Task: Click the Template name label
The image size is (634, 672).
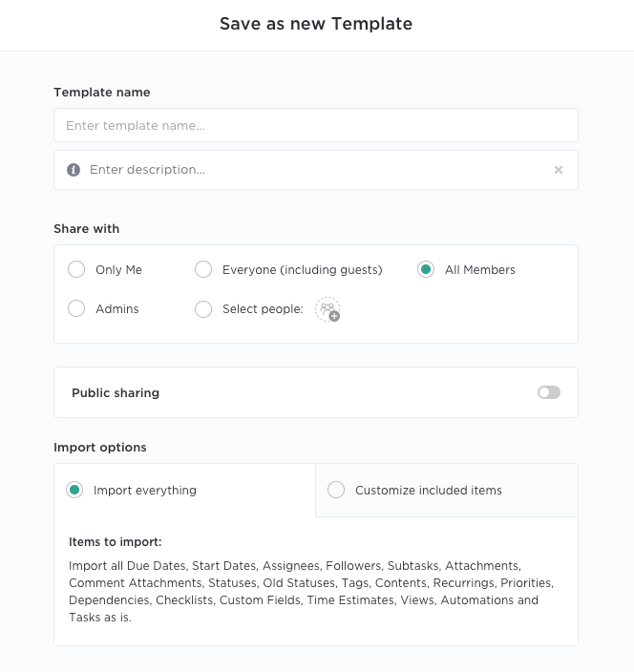Action: (102, 93)
